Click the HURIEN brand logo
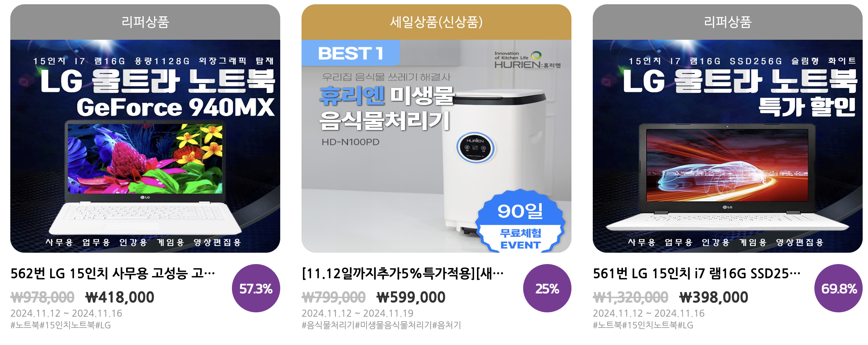 pyautogui.click(x=527, y=60)
